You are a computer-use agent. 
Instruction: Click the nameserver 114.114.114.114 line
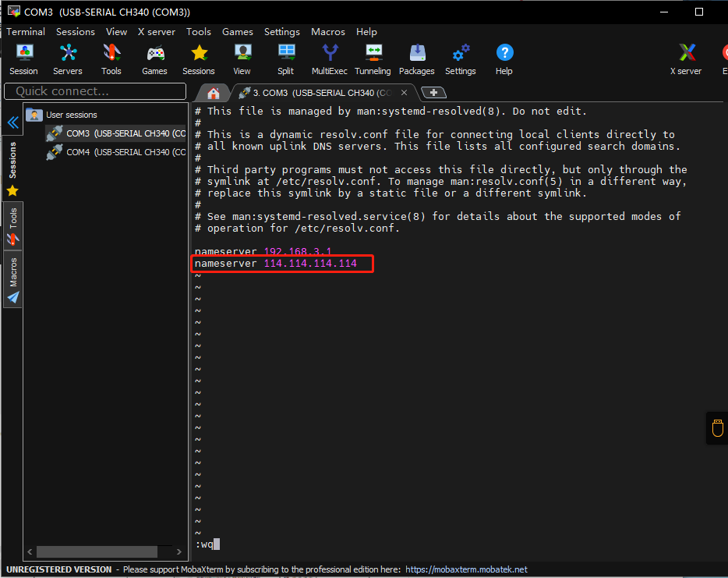(276, 264)
